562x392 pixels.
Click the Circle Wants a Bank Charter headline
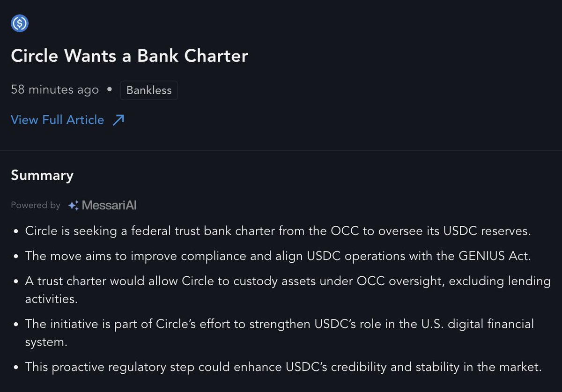point(129,56)
